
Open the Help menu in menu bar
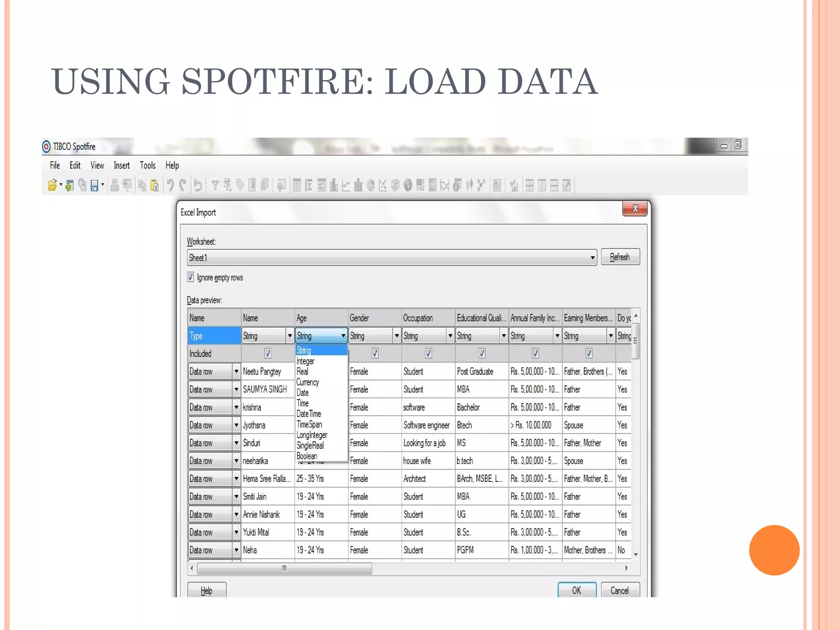(172, 165)
